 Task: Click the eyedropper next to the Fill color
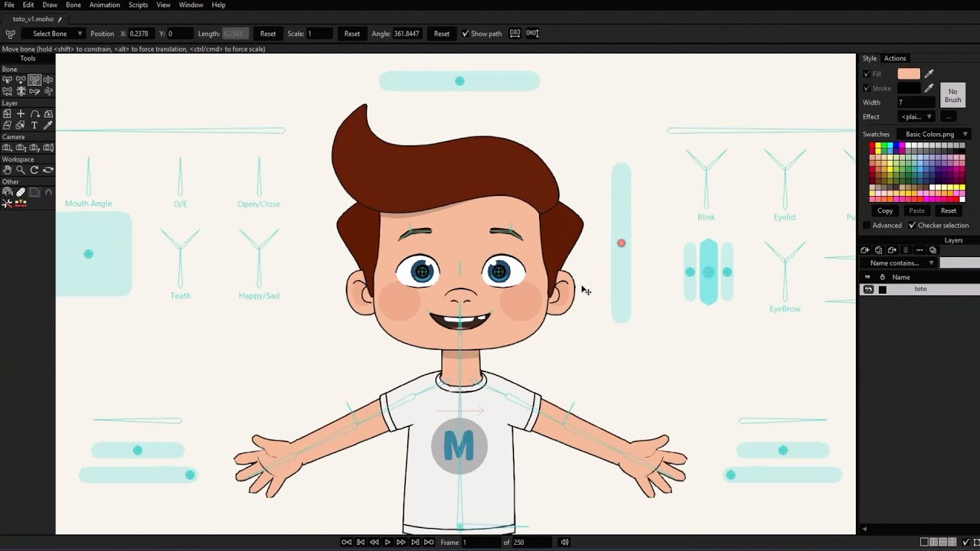pyautogui.click(x=929, y=73)
